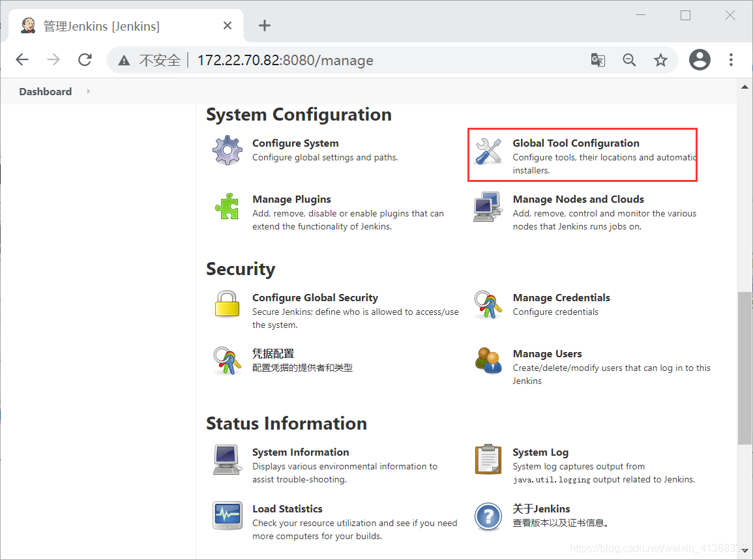
Task: Select the 管理Jenkins [Jenkins] browser tab
Action: [126, 26]
